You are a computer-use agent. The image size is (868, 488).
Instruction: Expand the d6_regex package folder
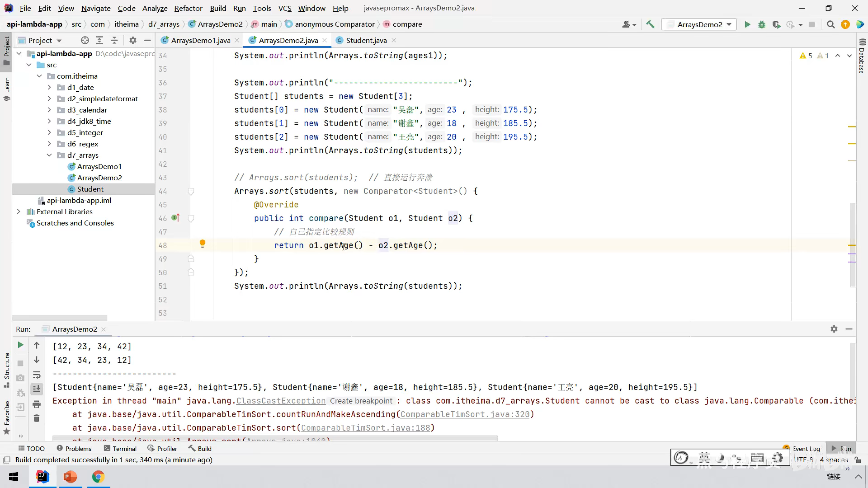(49, 144)
